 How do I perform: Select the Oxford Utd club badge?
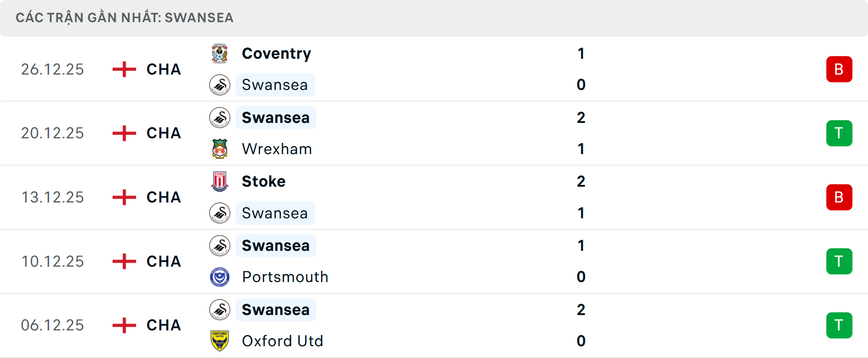pos(220,341)
